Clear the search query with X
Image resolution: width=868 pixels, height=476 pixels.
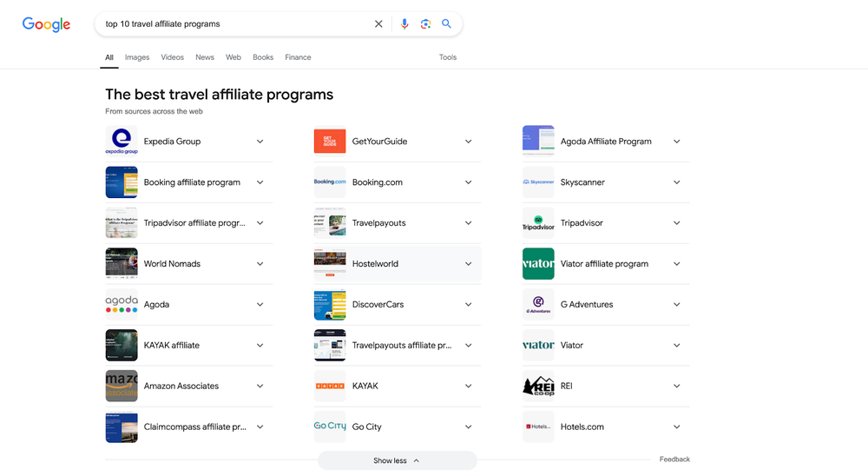(x=378, y=23)
